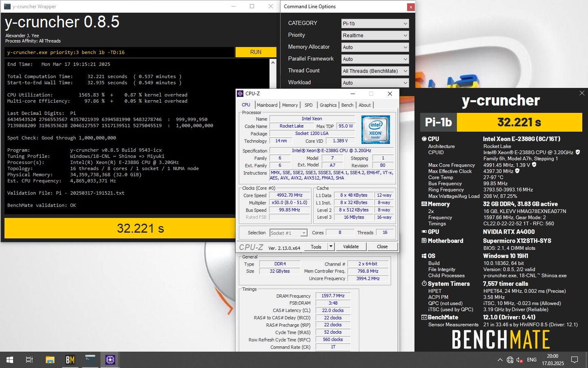Open the Socket #1 selection dropdown
The width and height of the screenshot is (588, 368).
click(288, 233)
